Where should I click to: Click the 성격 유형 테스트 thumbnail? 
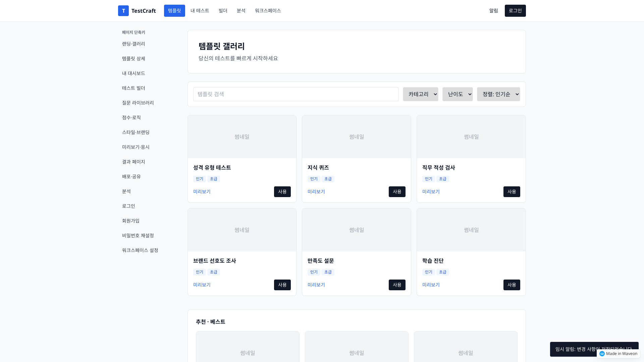(x=242, y=136)
